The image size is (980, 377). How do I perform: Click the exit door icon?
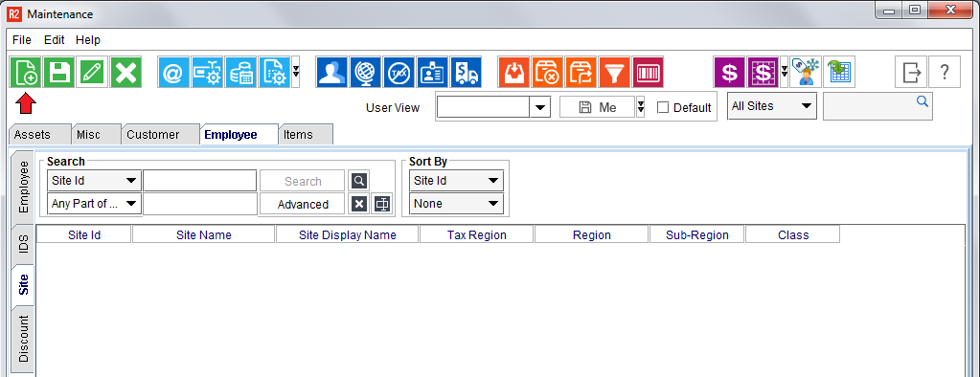911,73
